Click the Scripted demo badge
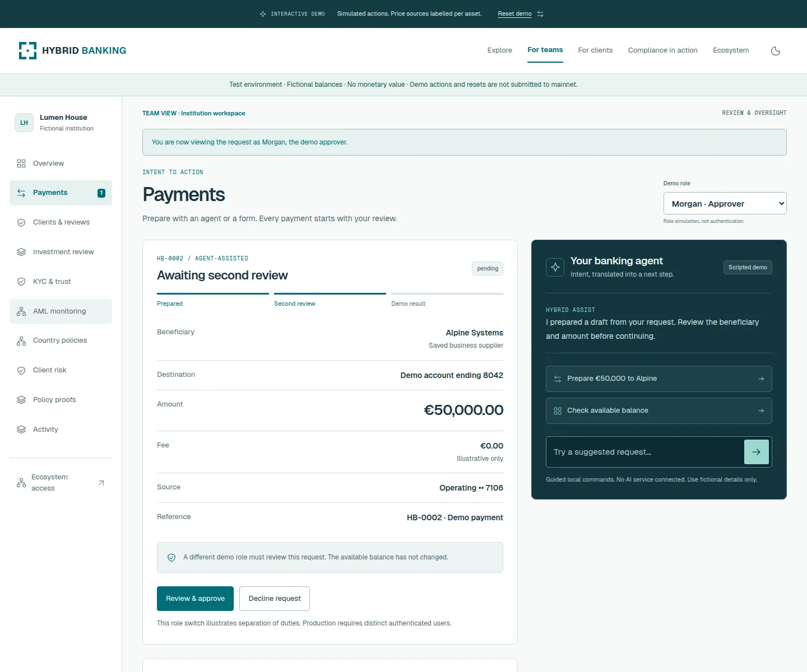Viewport: 807px width, 672px height. pos(748,267)
